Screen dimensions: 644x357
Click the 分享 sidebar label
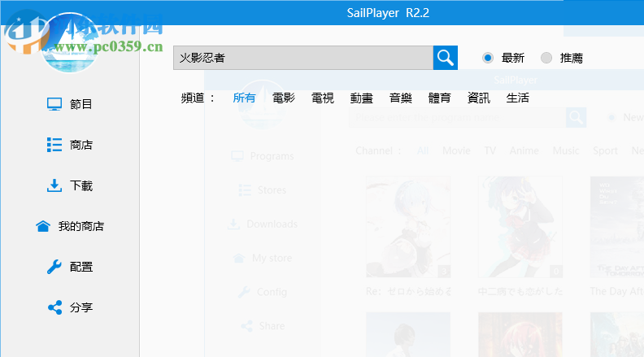click(x=81, y=307)
